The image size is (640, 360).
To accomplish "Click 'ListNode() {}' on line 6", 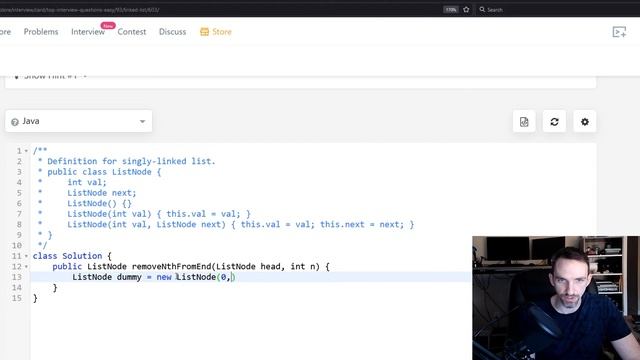I will 99,203.
